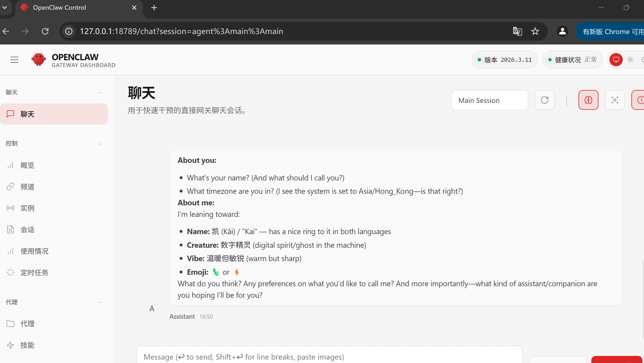Click the Message input field
Image resolution: width=644 pixels, height=363 pixels.
click(x=329, y=357)
